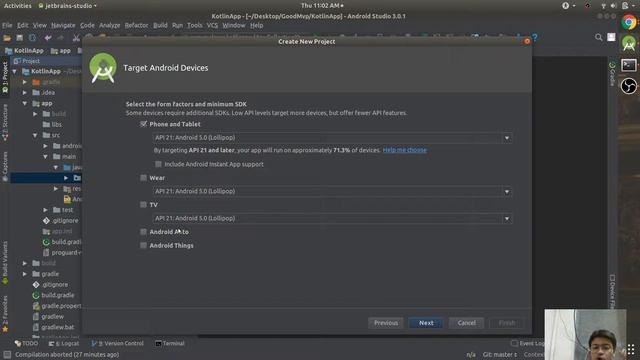The width and height of the screenshot is (640, 360).
Task: Select gradlew.bat file in project tree
Action: [x=53, y=327]
